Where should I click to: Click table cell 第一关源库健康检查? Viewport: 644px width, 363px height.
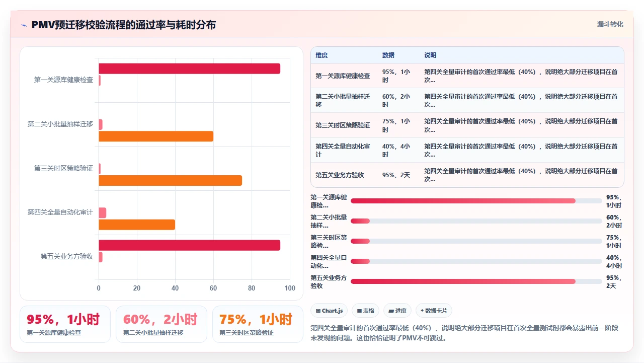344,76
